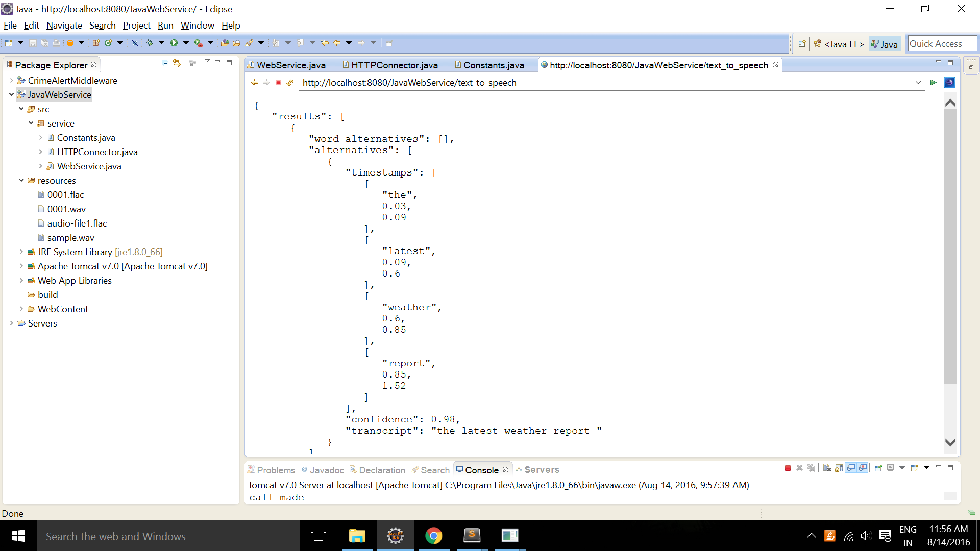Switch to the Java EE perspective
The height and width of the screenshot is (551, 980).
click(839, 44)
